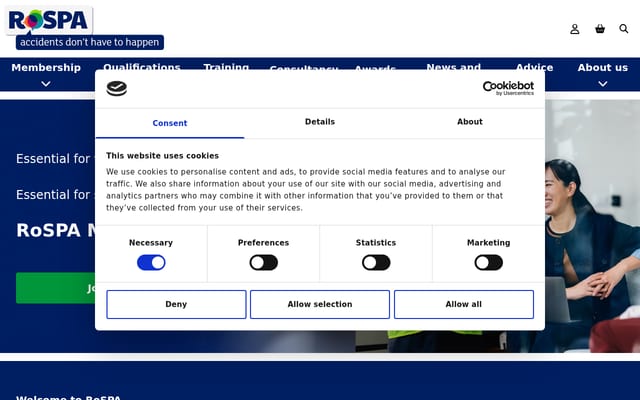Viewport: 640px width, 400px height.
Task: Click the Allow all button
Action: coord(463,304)
